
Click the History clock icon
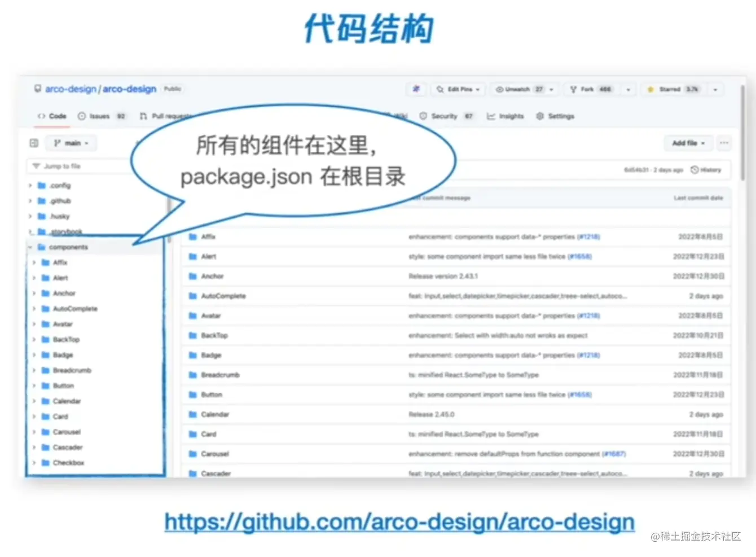(x=695, y=170)
